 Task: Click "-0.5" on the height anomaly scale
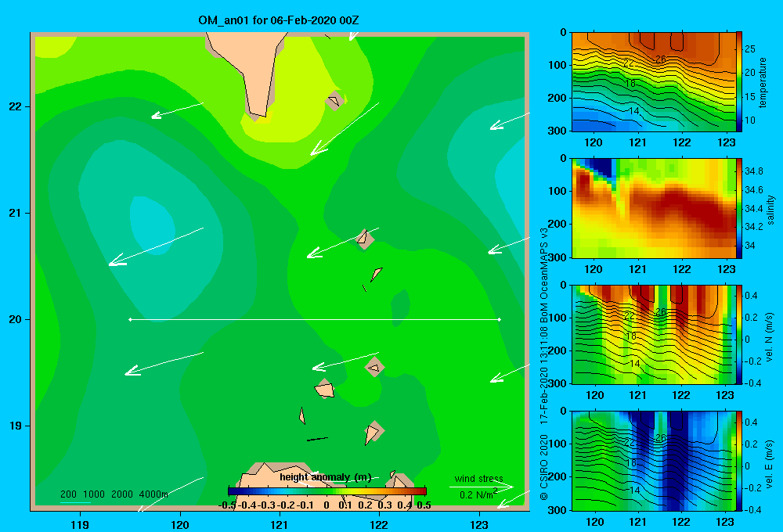(x=227, y=505)
